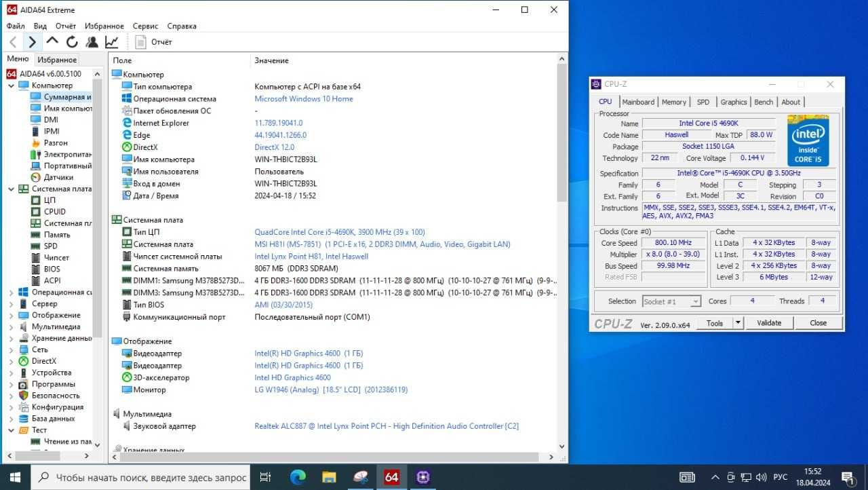Select the IPMI tree item
This screenshot has height=490, width=868.
pyautogui.click(x=52, y=131)
